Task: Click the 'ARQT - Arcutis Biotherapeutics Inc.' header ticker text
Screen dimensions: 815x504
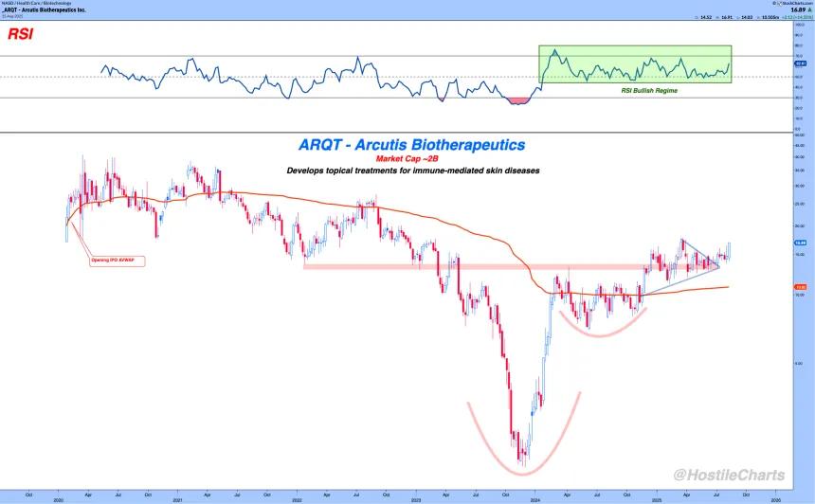Action: [x=44, y=9]
